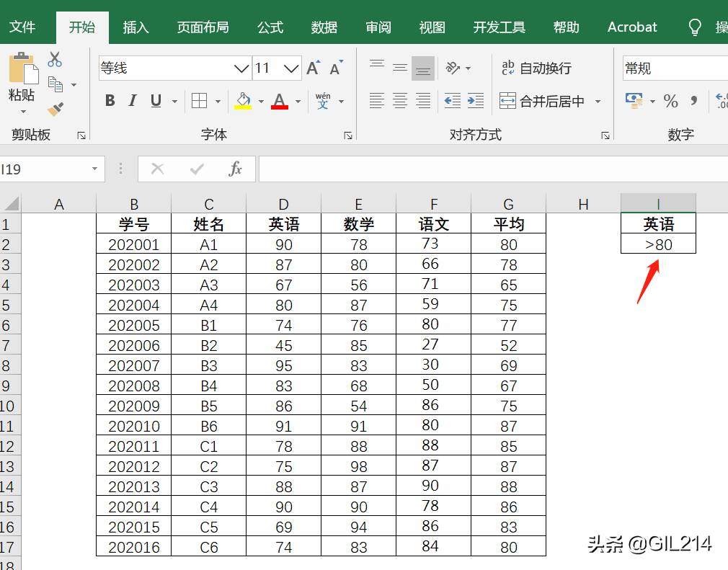Apply red font color A
The image size is (728, 570).
(x=280, y=100)
